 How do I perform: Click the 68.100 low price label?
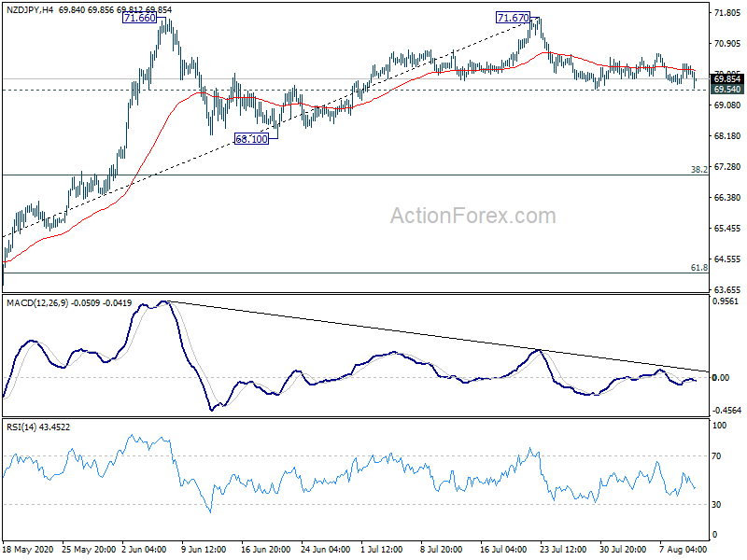coord(251,139)
